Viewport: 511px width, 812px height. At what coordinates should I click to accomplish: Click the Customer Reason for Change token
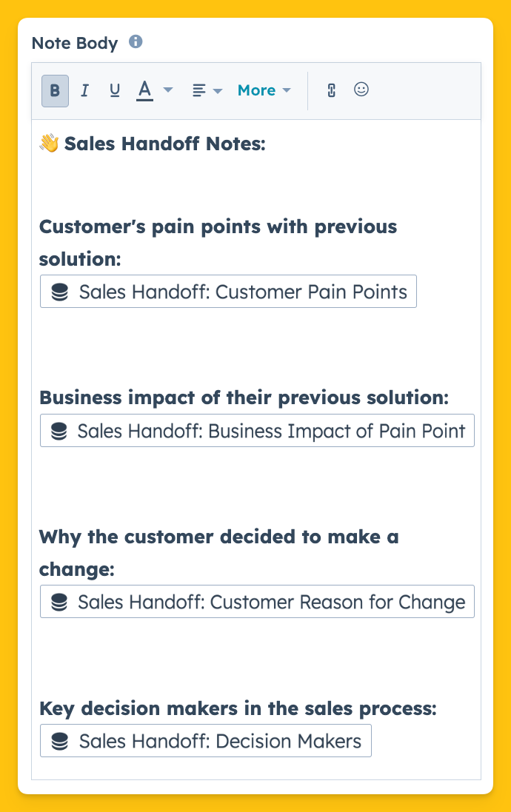(257, 602)
